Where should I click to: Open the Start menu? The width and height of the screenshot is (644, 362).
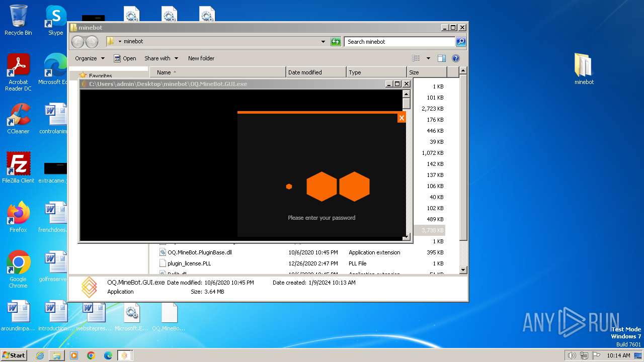tap(14, 355)
